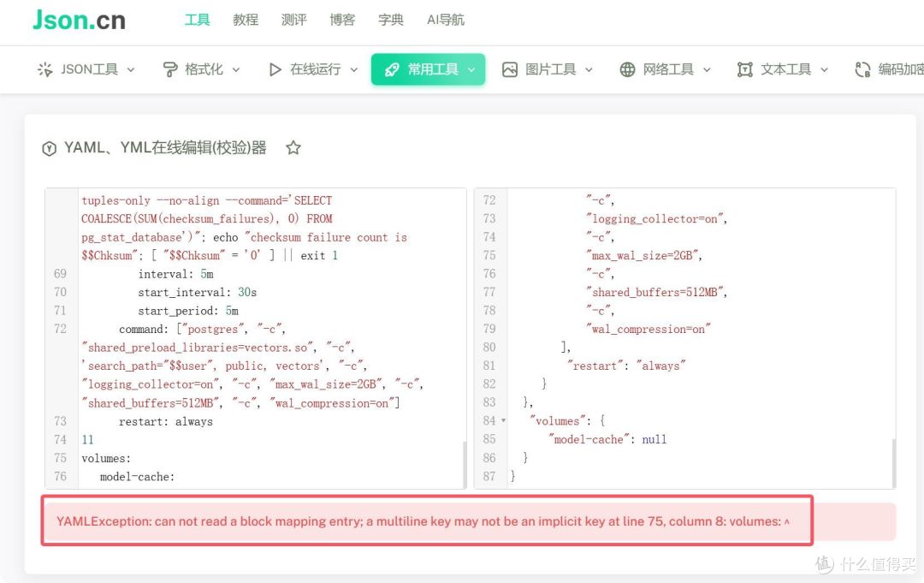This screenshot has width=924, height=583.
Task: Click "wal_compression=on" in JSON output line 79
Action: pyautogui.click(x=649, y=329)
